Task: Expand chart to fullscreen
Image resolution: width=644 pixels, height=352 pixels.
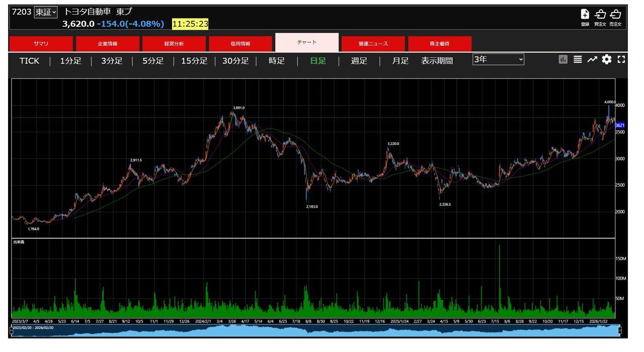Action: tap(621, 59)
